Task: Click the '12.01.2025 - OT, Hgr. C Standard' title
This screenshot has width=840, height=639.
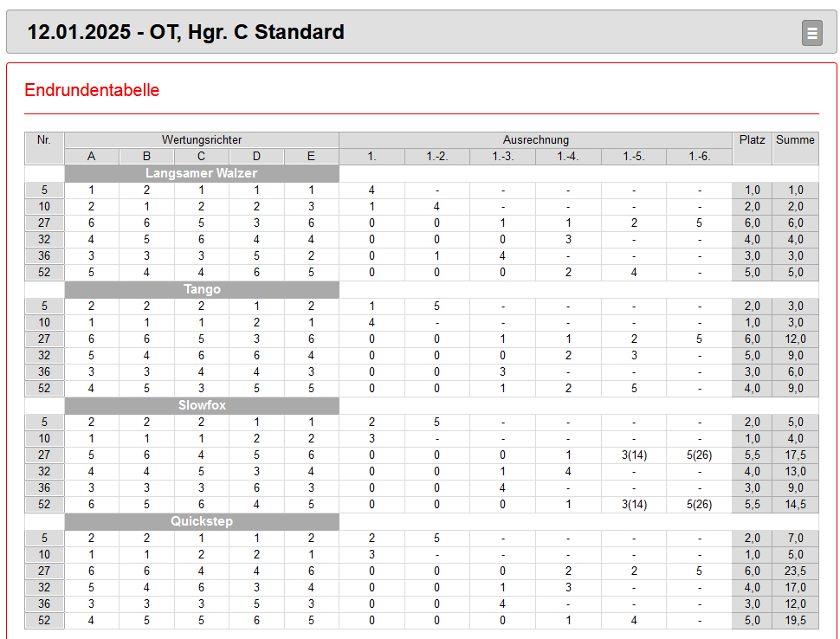Action: [x=186, y=33]
